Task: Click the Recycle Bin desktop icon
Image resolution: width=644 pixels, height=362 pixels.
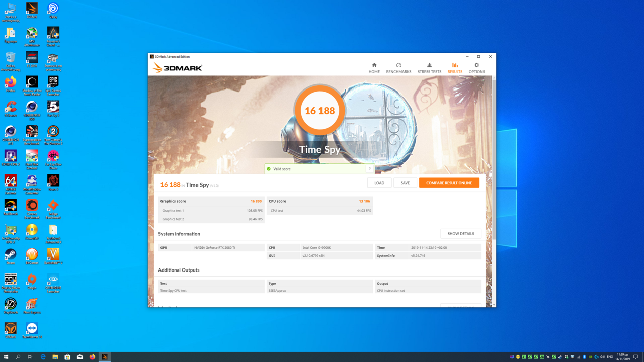Action: coord(10,61)
